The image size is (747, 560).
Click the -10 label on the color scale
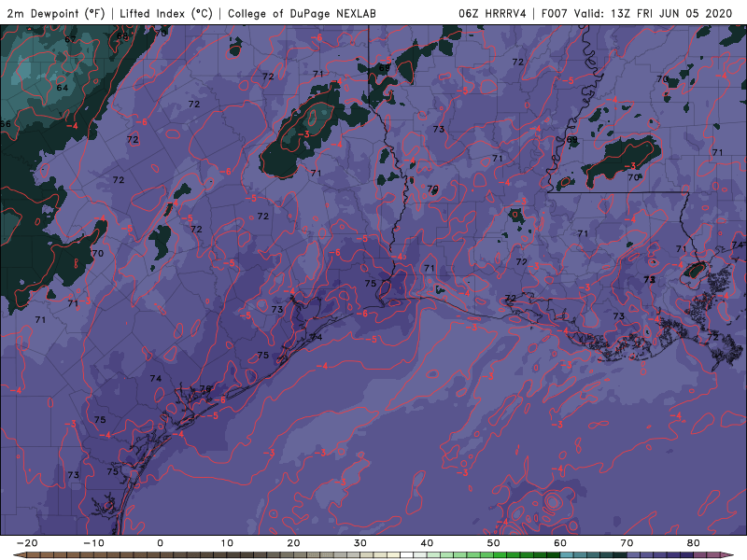click(93, 543)
